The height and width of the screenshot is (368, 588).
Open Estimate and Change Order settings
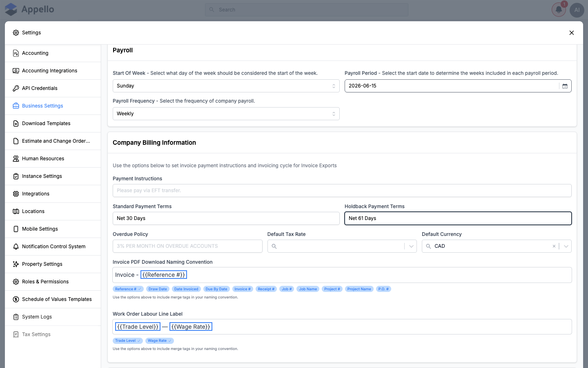click(x=53, y=141)
